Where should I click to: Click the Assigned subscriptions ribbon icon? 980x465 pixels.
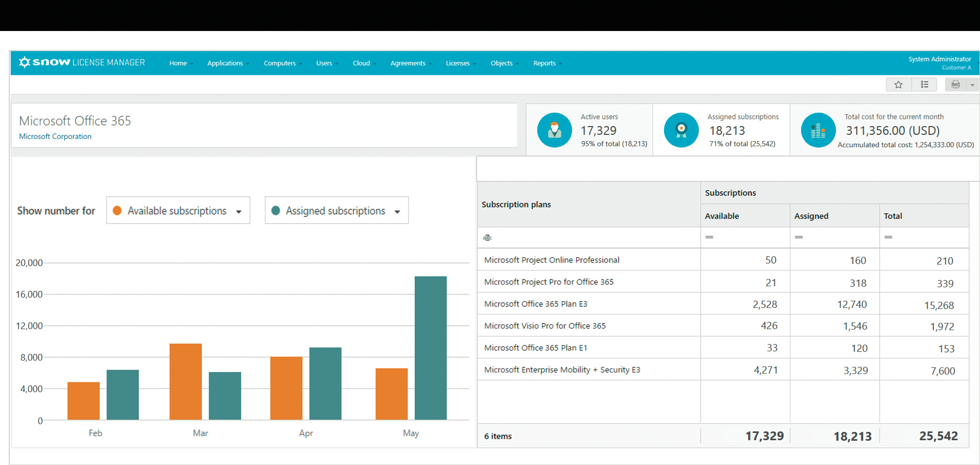(x=681, y=130)
